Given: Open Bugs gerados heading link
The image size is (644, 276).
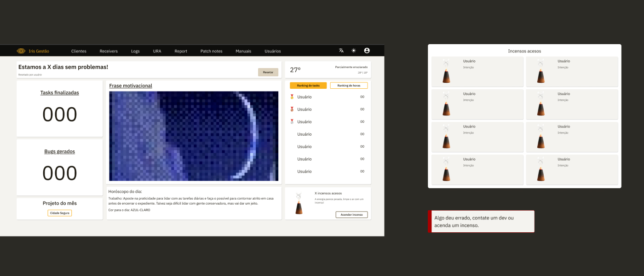Looking at the screenshot, I should coord(60,151).
